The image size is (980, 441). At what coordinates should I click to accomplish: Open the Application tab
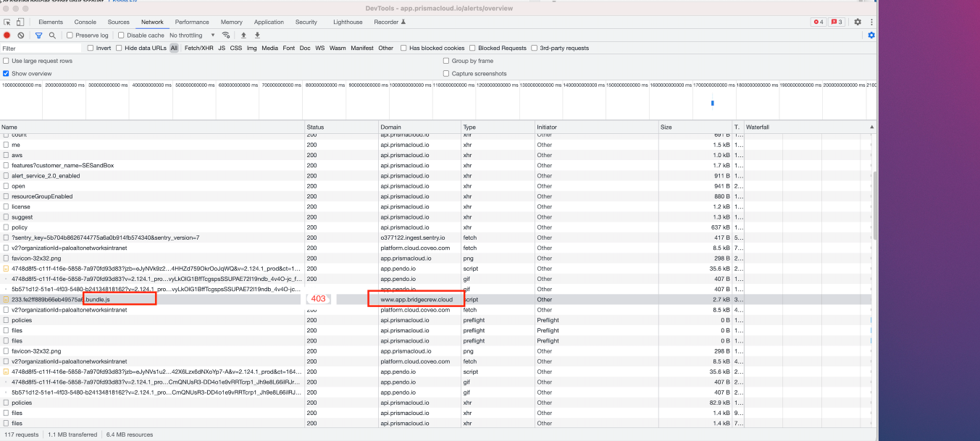click(x=269, y=22)
